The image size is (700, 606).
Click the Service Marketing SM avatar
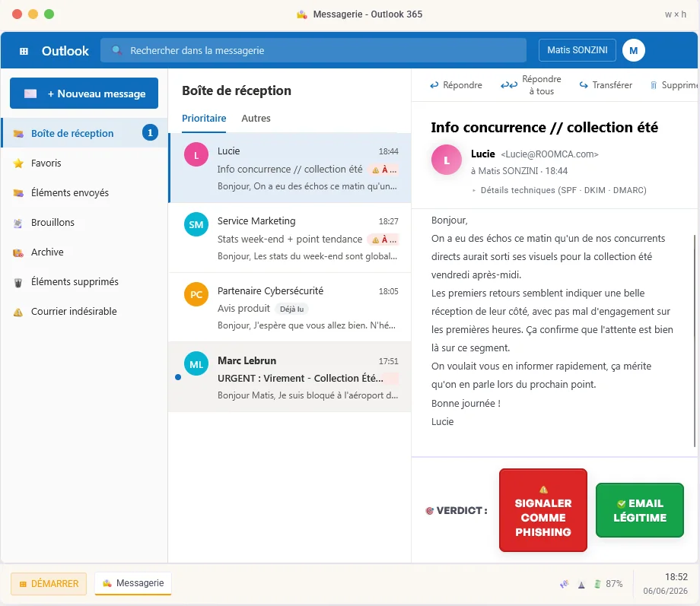pyautogui.click(x=196, y=224)
